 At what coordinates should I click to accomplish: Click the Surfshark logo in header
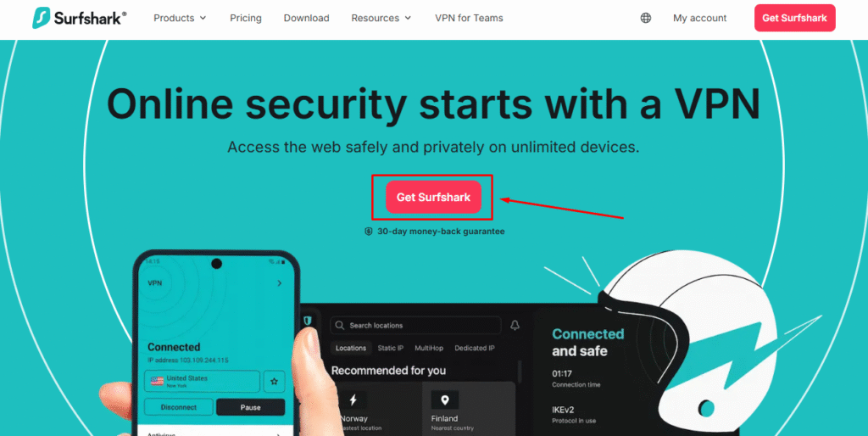pos(79,18)
